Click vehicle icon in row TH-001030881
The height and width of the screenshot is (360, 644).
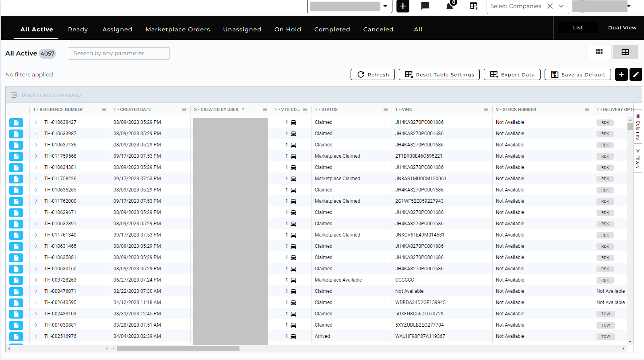click(293, 325)
